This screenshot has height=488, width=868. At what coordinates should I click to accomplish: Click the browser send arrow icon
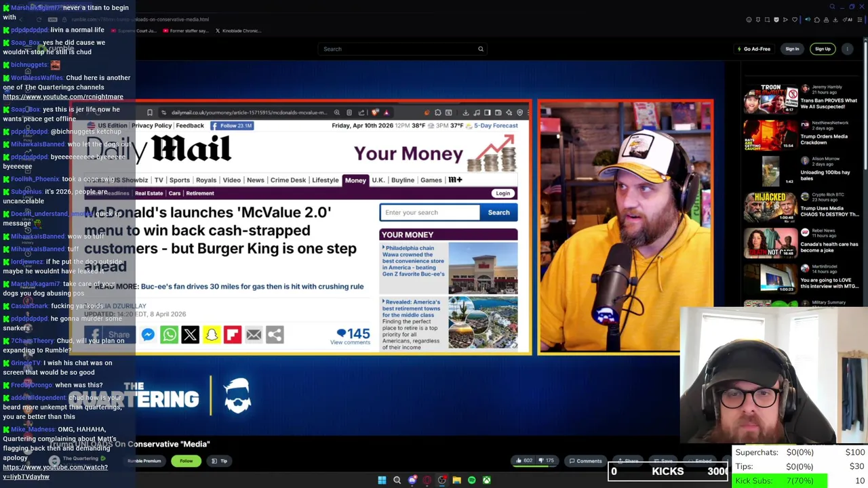[x=785, y=20]
